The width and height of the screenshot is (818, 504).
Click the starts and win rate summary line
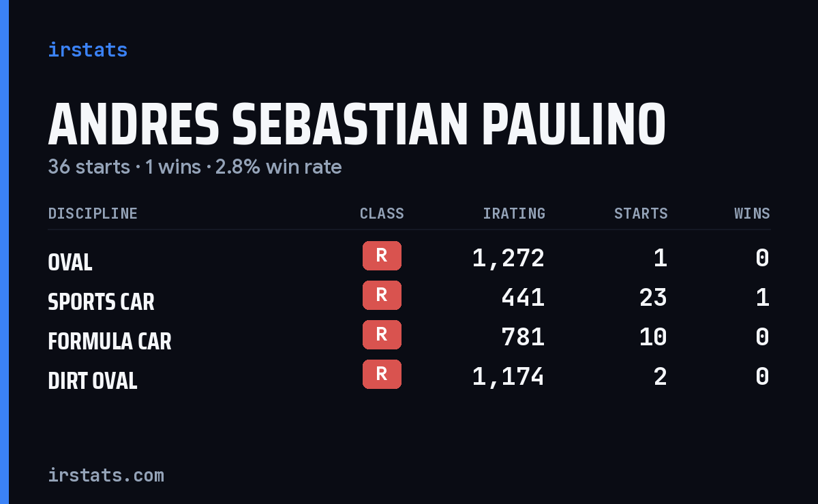(x=195, y=167)
